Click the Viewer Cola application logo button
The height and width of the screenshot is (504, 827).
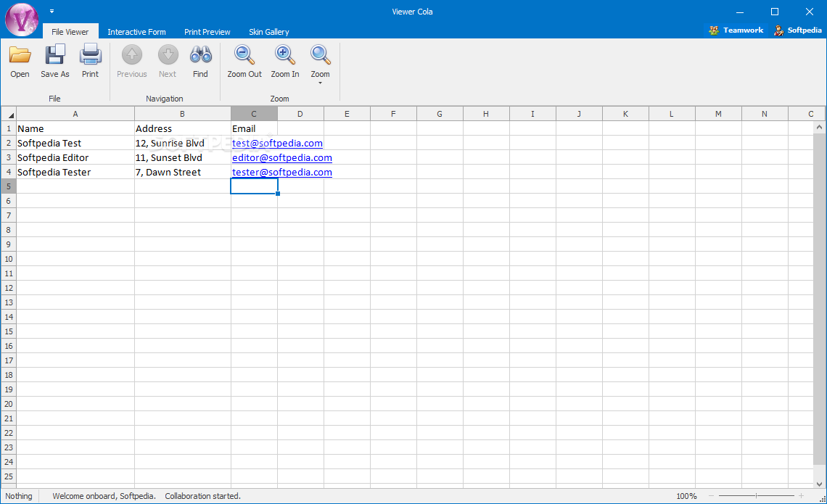(x=22, y=20)
